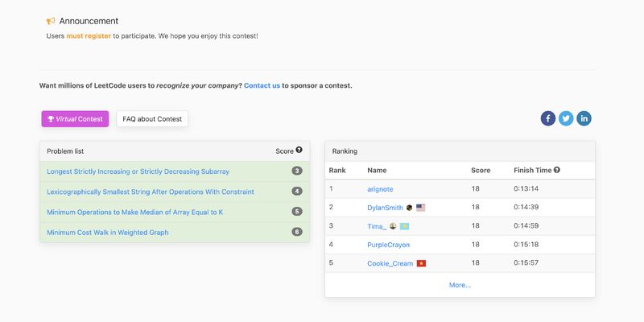The height and width of the screenshot is (322, 644).
Task: Open Minimum Cost Walk in Weighted Graph problem
Action: (108, 233)
